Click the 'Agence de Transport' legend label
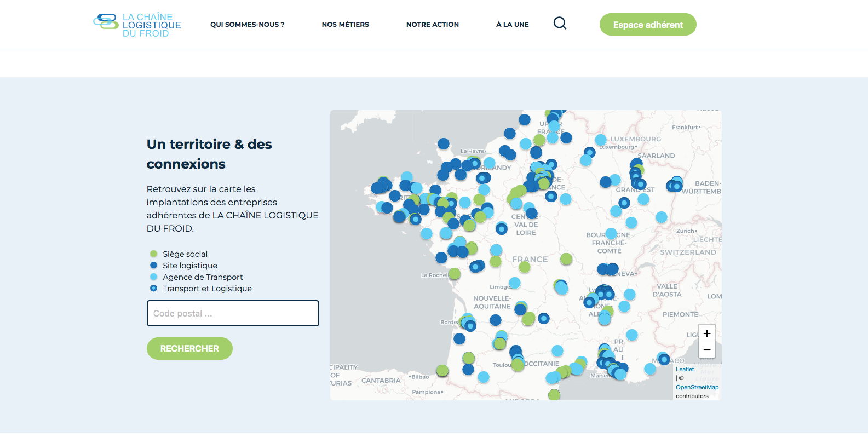 pos(203,277)
